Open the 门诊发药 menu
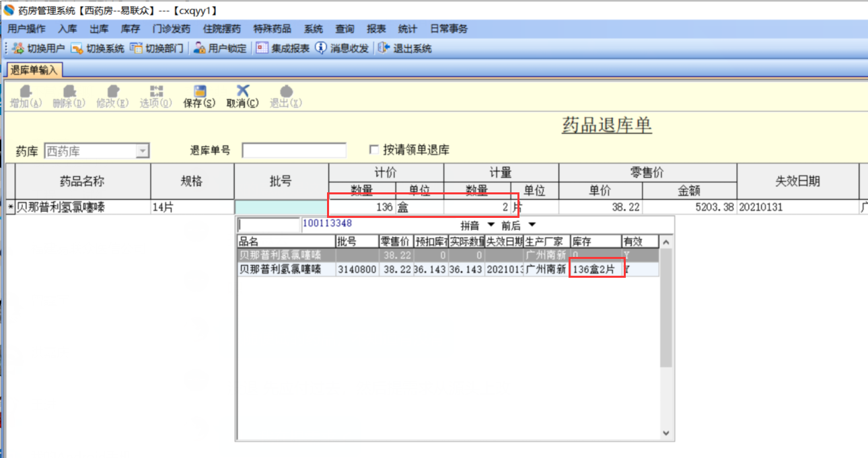This screenshot has height=458, width=868. 172,29
